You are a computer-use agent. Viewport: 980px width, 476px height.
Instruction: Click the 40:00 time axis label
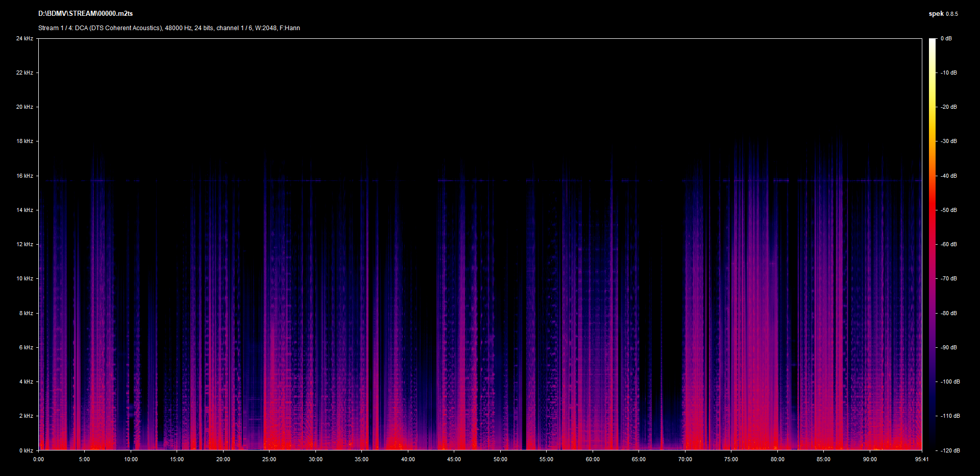pos(408,459)
